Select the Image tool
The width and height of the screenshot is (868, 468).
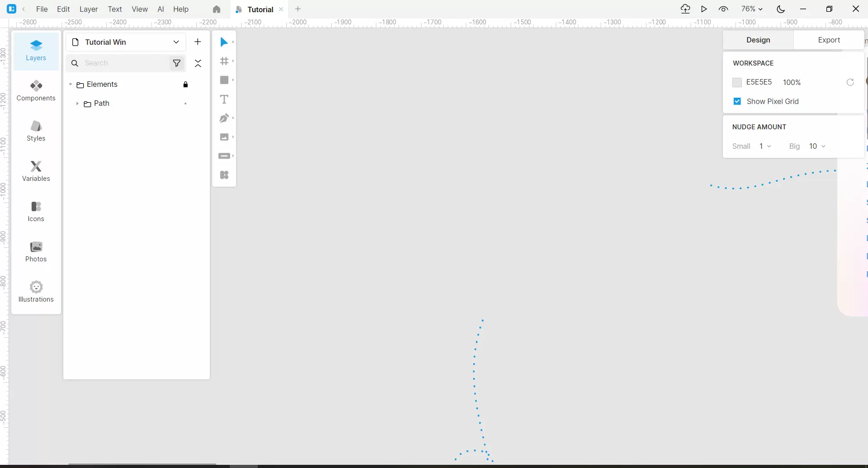click(224, 137)
